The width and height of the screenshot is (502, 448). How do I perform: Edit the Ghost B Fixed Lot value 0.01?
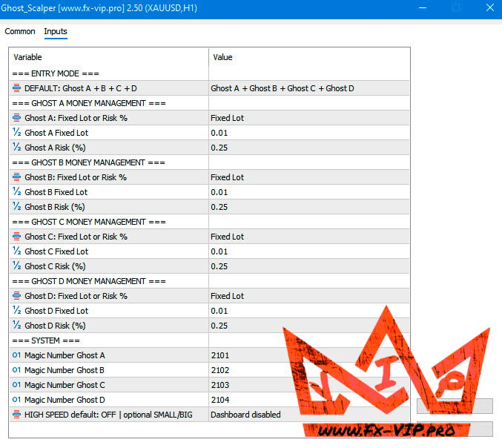pos(309,192)
